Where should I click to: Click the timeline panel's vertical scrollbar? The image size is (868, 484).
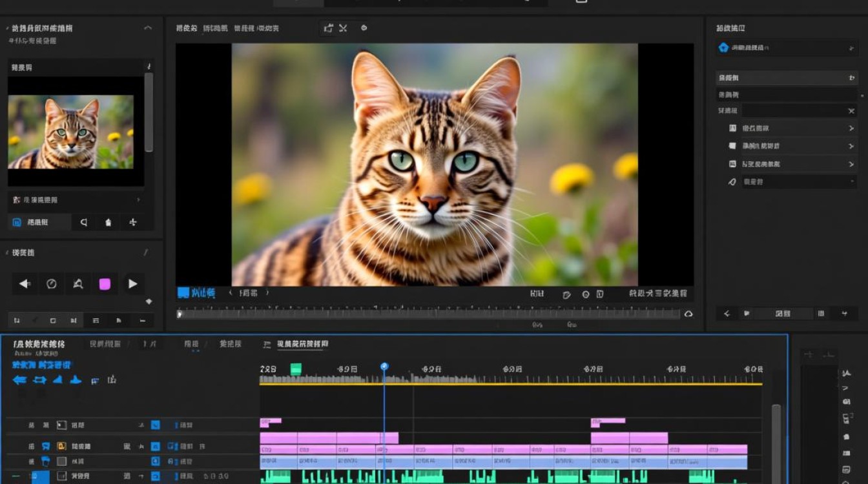coord(776,444)
